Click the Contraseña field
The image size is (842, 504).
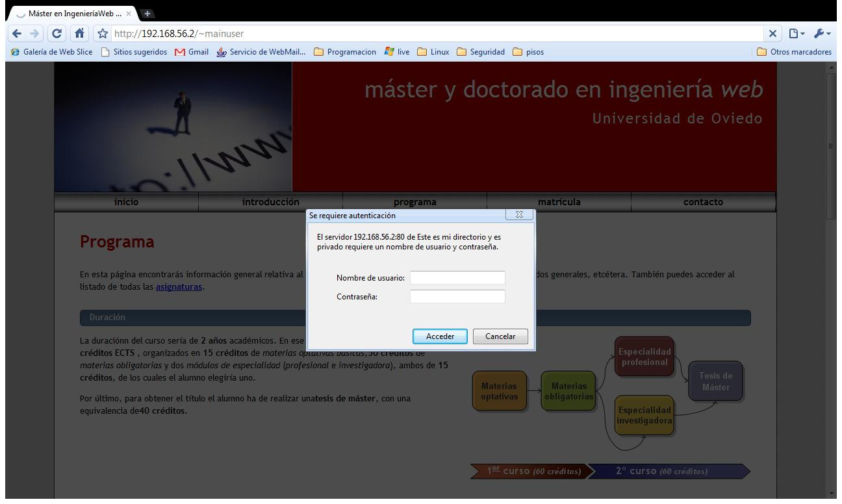point(457,297)
